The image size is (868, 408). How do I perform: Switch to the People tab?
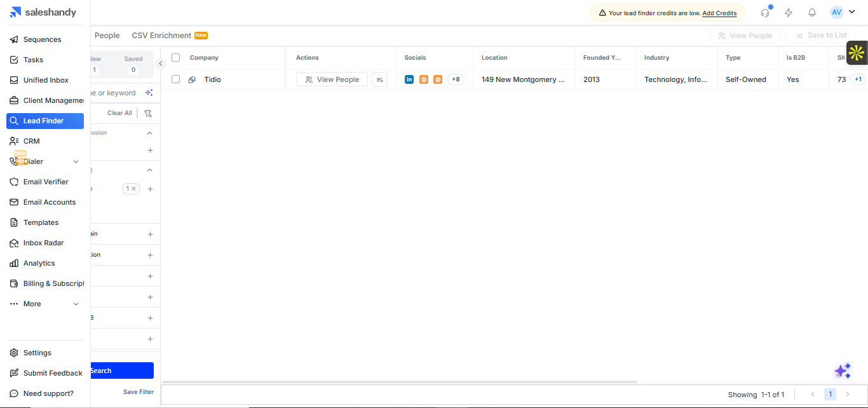click(107, 36)
